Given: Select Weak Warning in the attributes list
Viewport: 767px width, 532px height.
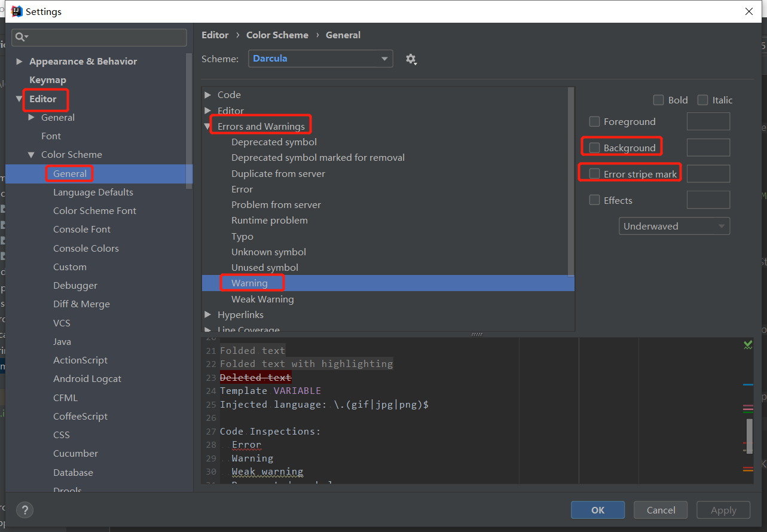Looking at the screenshot, I should [x=262, y=299].
